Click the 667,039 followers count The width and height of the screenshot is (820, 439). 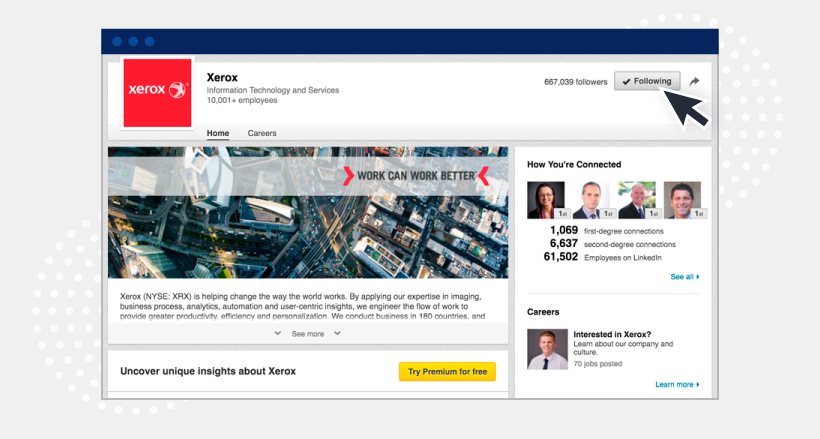[x=576, y=82]
